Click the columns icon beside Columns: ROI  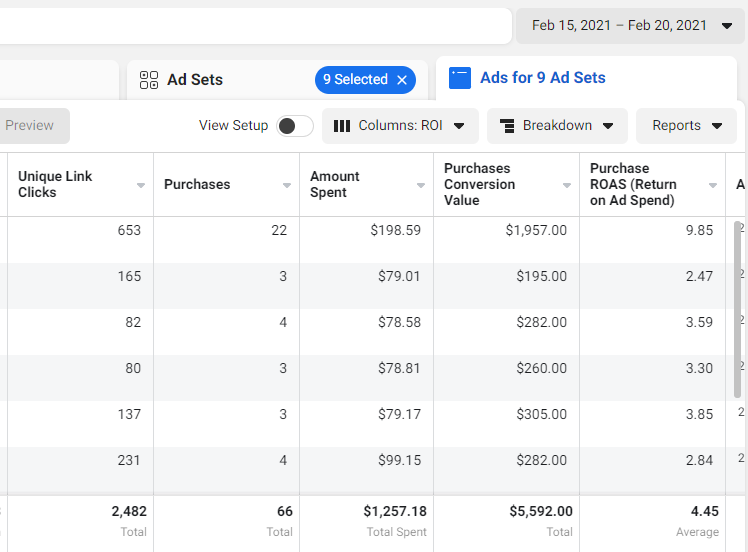coord(342,126)
